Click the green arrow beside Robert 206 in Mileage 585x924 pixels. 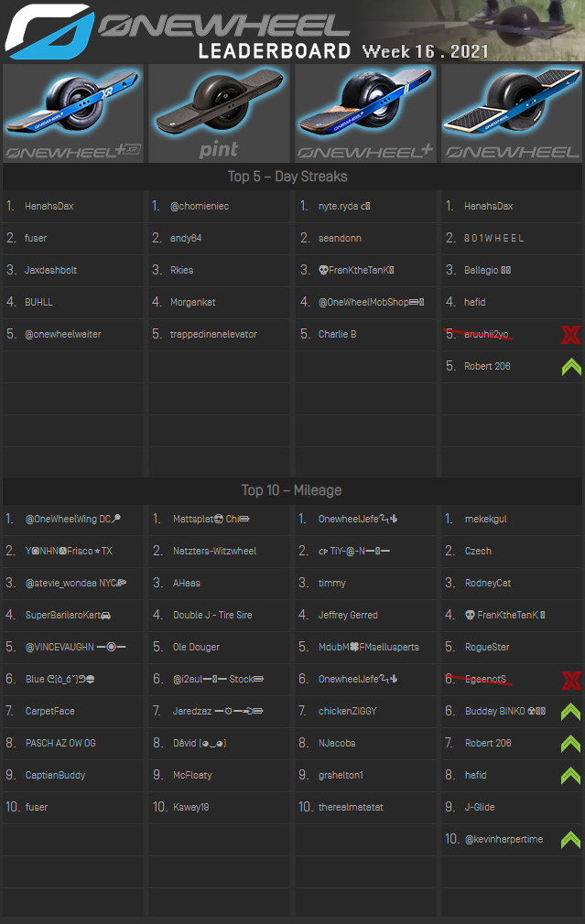570,744
